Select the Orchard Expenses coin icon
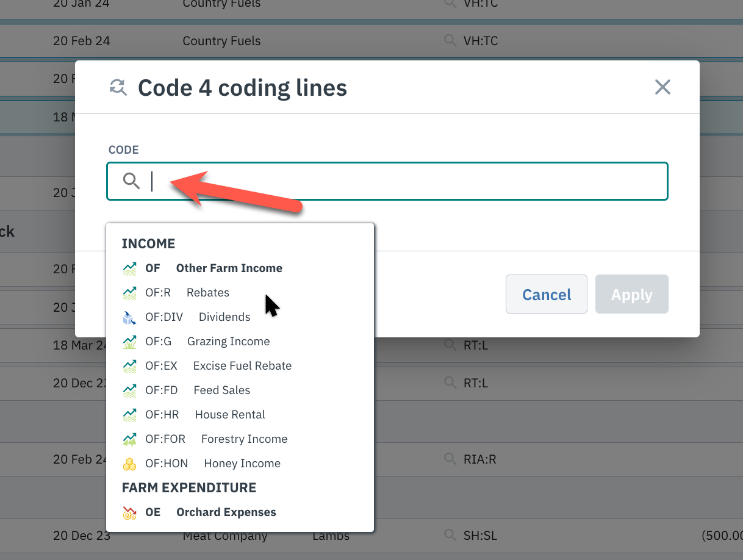The width and height of the screenshot is (743, 560). click(129, 512)
